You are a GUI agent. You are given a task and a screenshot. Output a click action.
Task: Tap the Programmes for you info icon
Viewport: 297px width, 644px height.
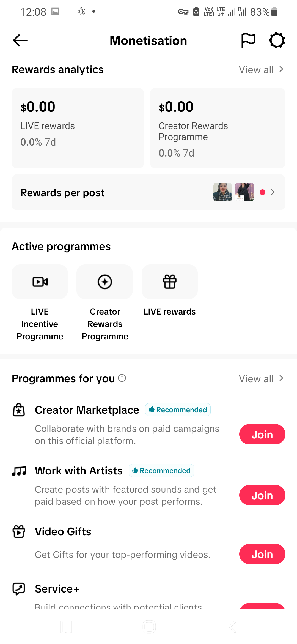(122, 378)
